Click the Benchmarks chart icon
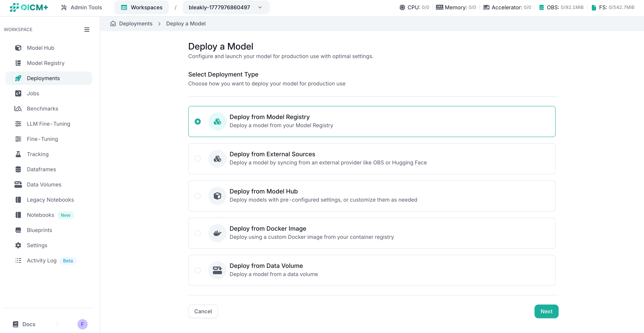 tap(18, 109)
